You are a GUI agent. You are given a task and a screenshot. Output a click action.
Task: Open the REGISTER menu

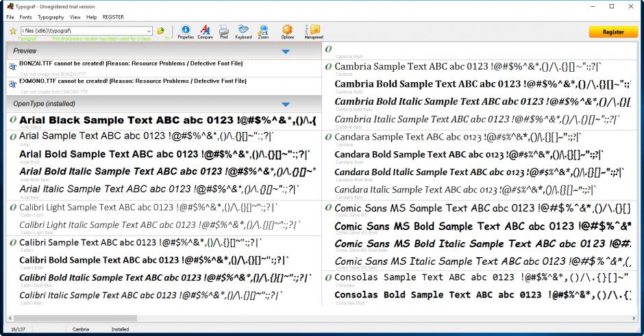(113, 17)
